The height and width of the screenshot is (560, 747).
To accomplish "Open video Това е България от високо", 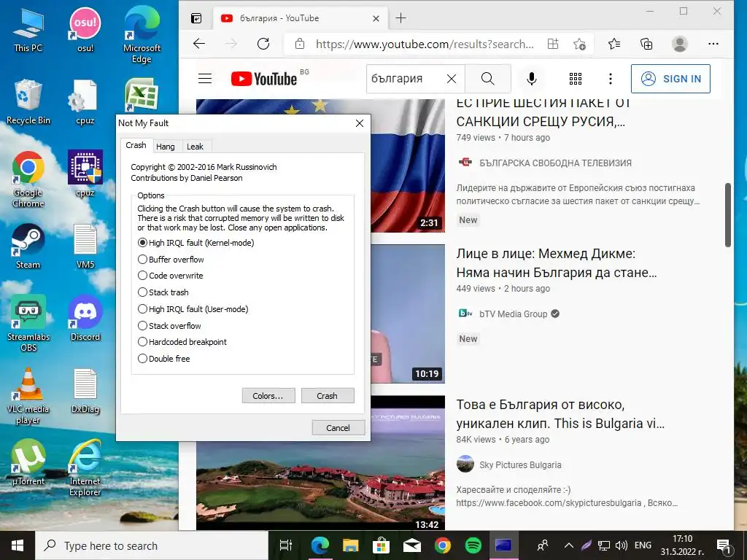I will (560, 414).
